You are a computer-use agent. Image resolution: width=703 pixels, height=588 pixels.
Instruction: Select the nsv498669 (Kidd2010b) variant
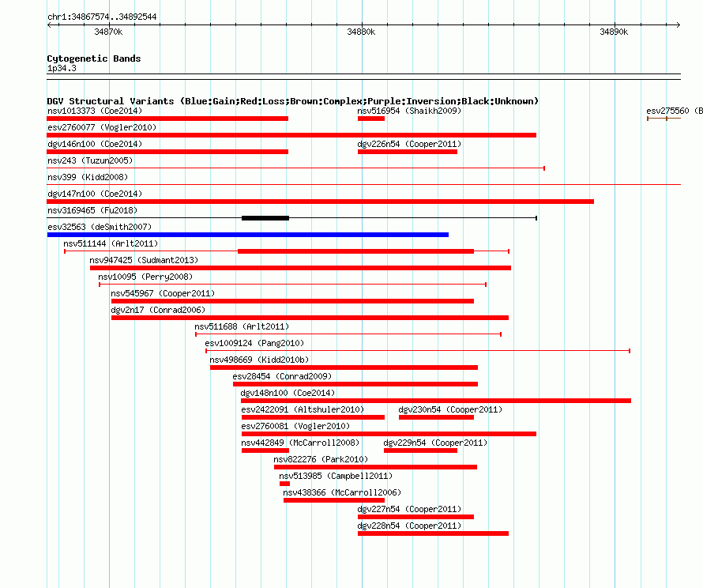click(x=259, y=360)
